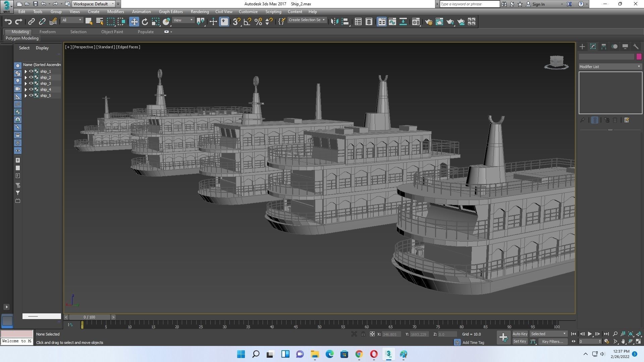Viewport: 644px width, 362px height.
Task: Click the Orbit viewport navigation icon
Action: [x=631, y=342]
